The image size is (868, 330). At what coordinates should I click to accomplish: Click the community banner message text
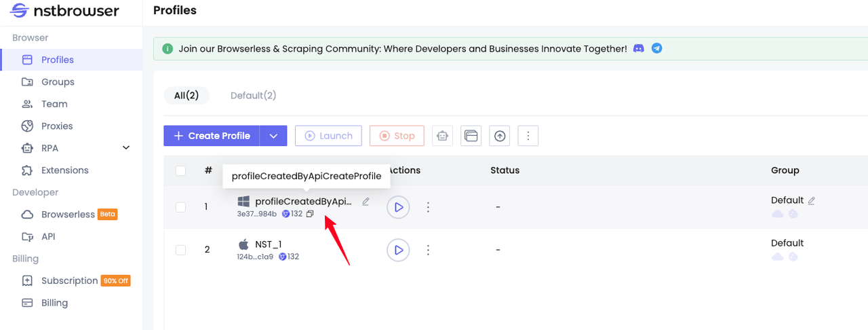(403, 49)
